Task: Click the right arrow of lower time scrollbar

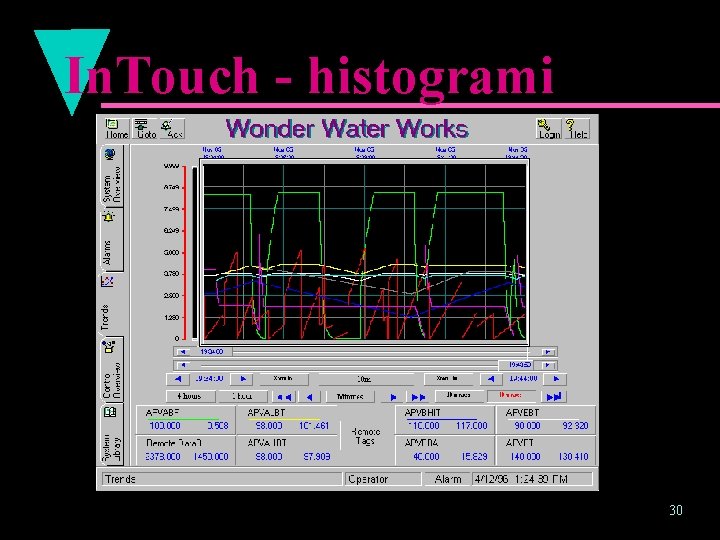Action: 547,365
